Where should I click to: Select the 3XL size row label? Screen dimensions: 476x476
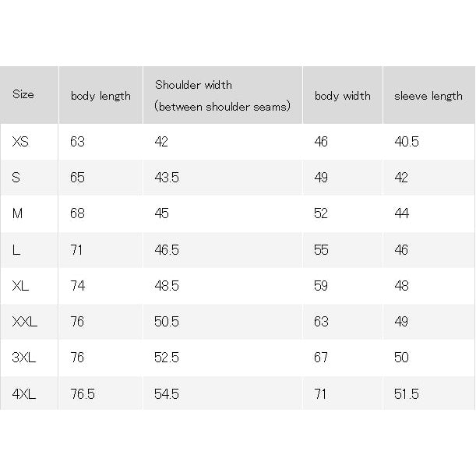click(24, 358)
